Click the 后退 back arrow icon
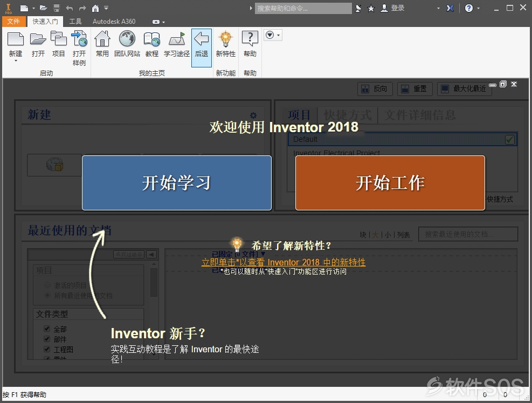The image size is (532, 403). [x=202, y=39]
